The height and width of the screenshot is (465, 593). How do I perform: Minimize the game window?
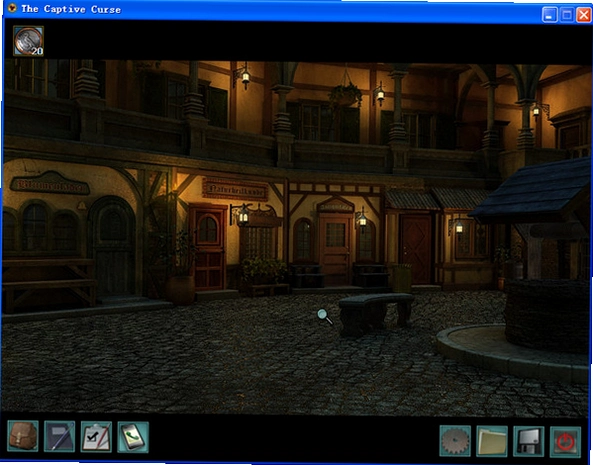coord(549,15)
